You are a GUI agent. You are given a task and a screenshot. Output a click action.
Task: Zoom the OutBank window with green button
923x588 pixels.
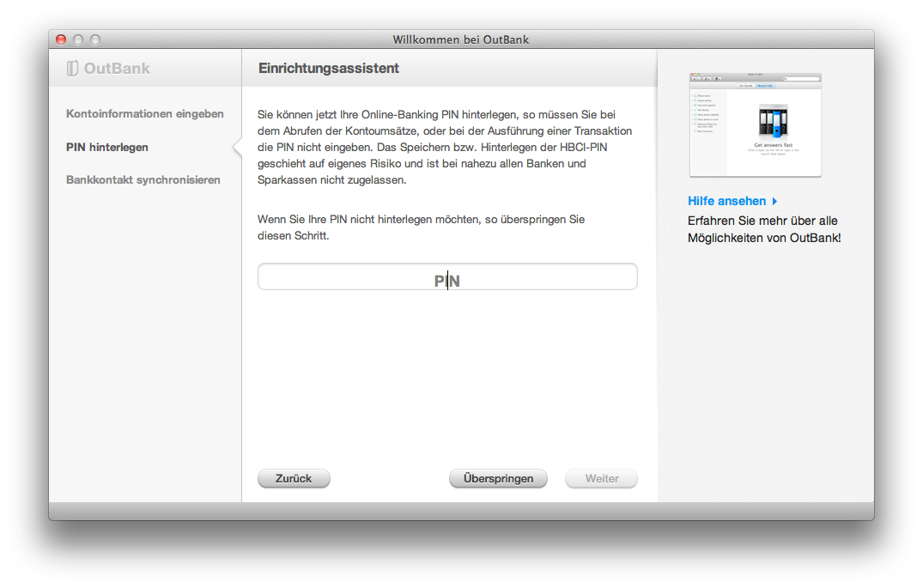coord(95,39)
